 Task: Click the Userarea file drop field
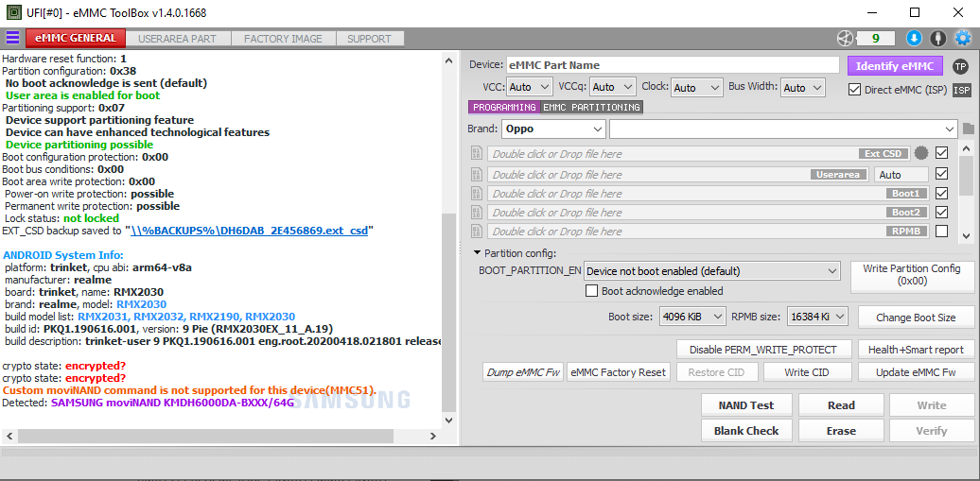(678, 174)
